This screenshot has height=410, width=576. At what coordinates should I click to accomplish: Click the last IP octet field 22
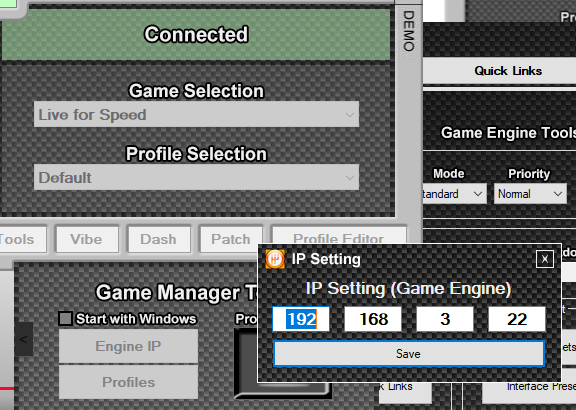click(x=517, y=319)
